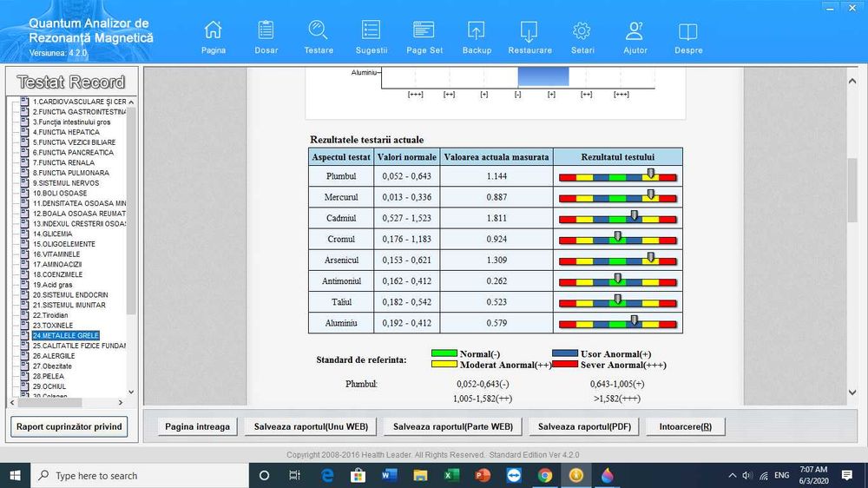Select 20.SISTEMUL ENDOCRIN report
868x488 pixels.
(x=69, y=295)
